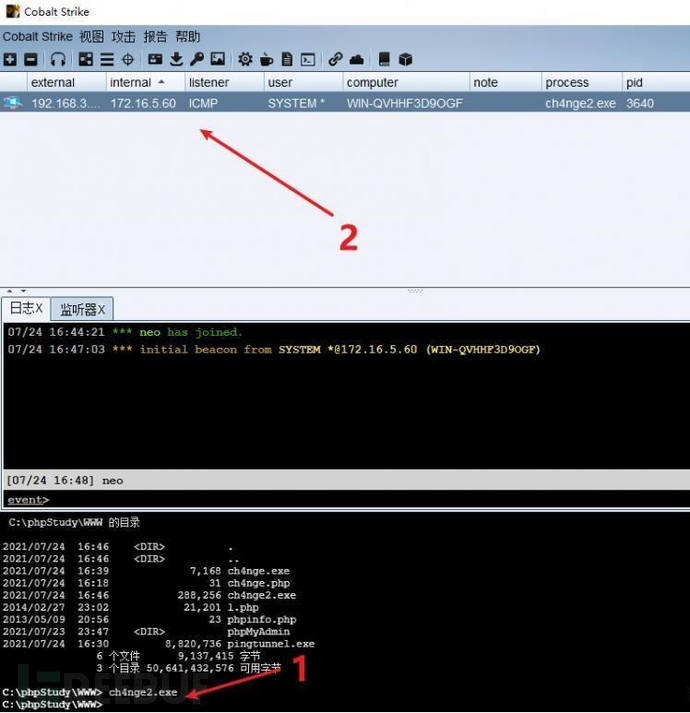This screenshot has width=690, height=713.
Task: Switch to session table view icon
Action: pyautogui.click(x=107, y=59)
